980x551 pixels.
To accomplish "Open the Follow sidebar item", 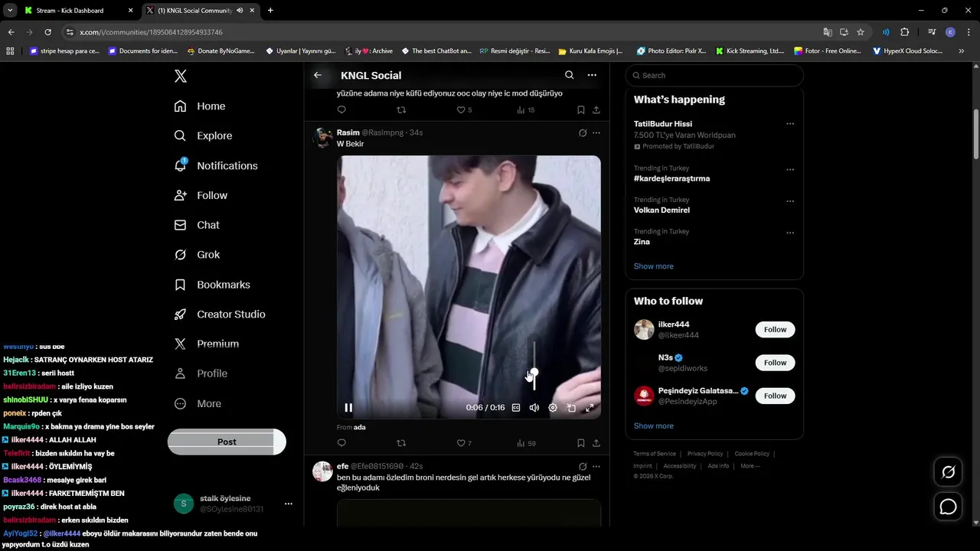I will pyautogui.click(x=201, y=195).
